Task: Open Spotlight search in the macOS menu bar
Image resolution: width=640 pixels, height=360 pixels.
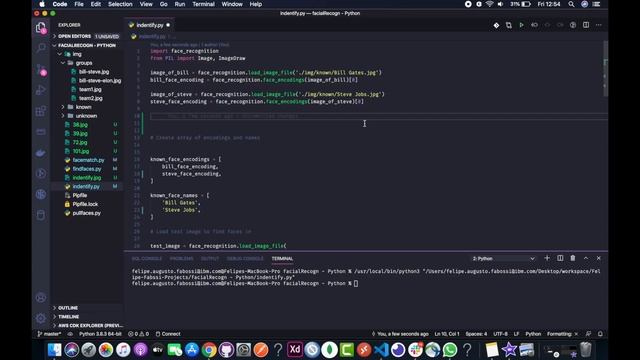Action: click(x=571, y=4)
